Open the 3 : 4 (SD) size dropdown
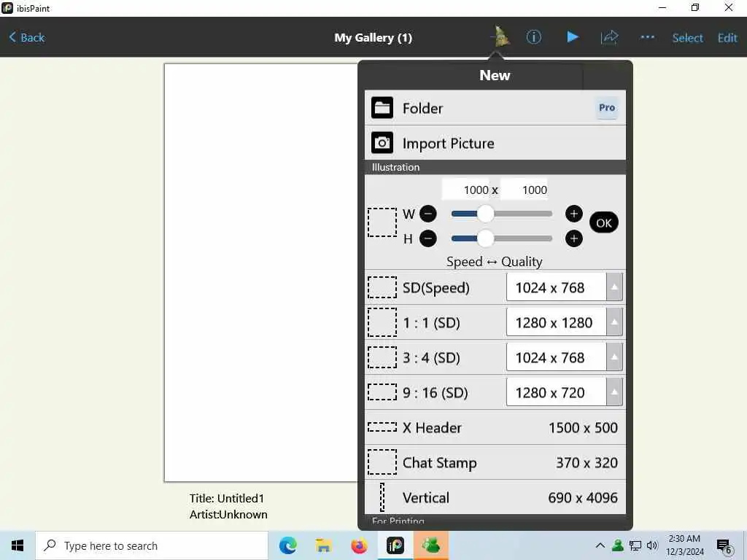The width and height of the screenshot is (747, 560). click(x=564, y=357)
